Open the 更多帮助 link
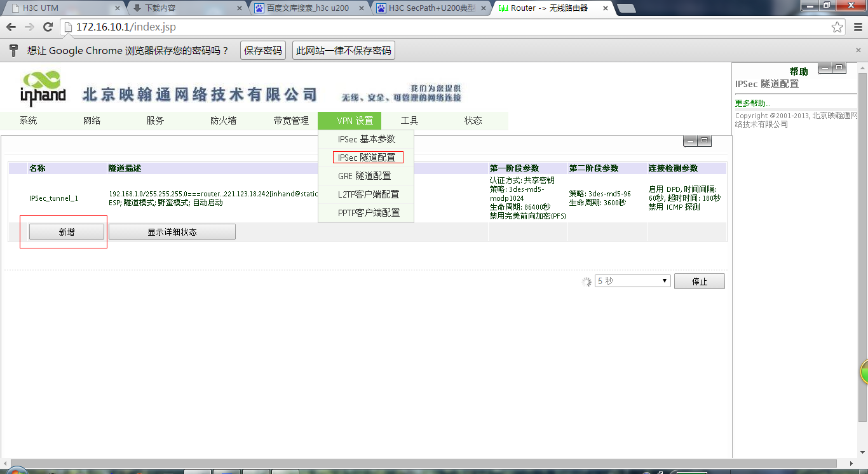Viewport: 868px width, 474px height. 752,103
